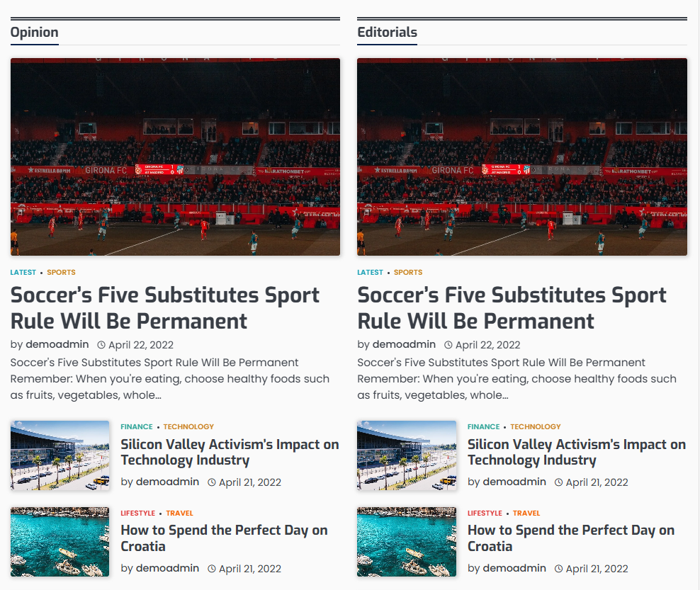
Task: Open the Soccer's Five Substitutes headline in Opinion
Action: (165, 308)
